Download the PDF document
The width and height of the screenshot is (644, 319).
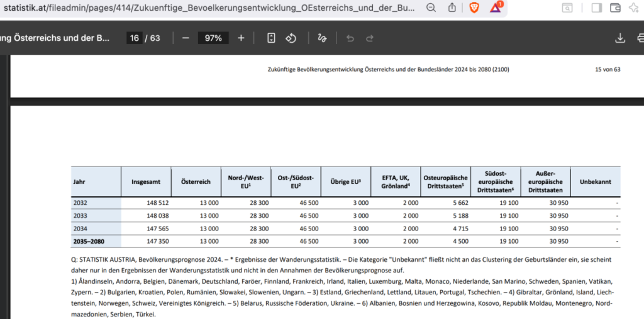(x=620, y=38)
